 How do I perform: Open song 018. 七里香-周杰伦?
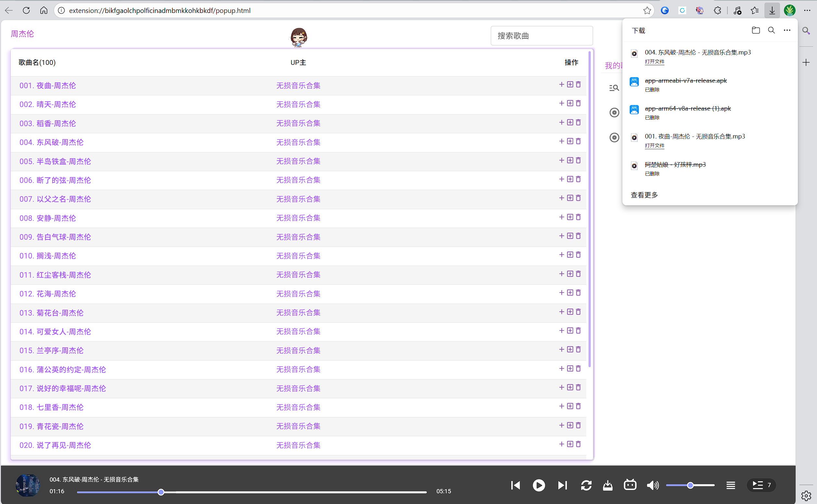coord(51,407)
